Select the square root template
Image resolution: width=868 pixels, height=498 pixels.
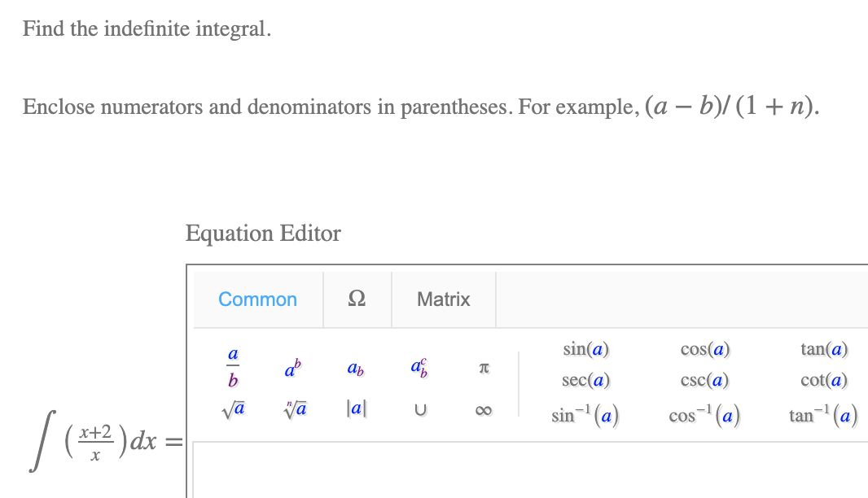232,407
